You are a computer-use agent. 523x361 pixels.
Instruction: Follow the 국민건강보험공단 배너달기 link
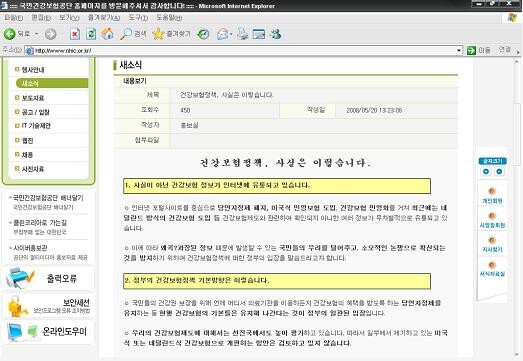pyautogui.click(x=48, y=198)
